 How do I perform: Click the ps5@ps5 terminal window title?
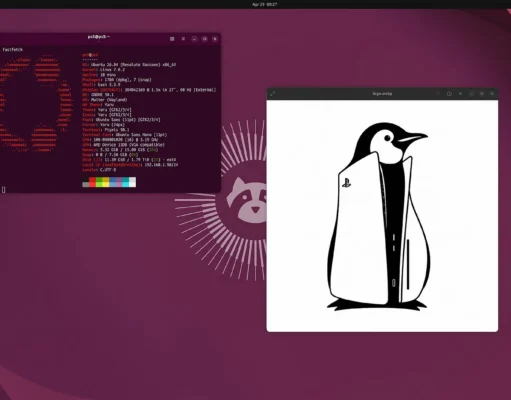click(99, 37)
